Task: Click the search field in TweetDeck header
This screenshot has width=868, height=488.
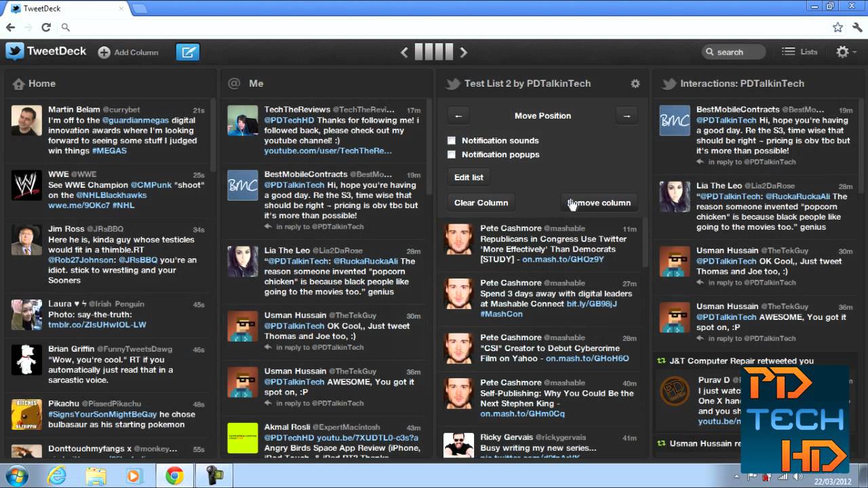Action: tap(734, 52)
